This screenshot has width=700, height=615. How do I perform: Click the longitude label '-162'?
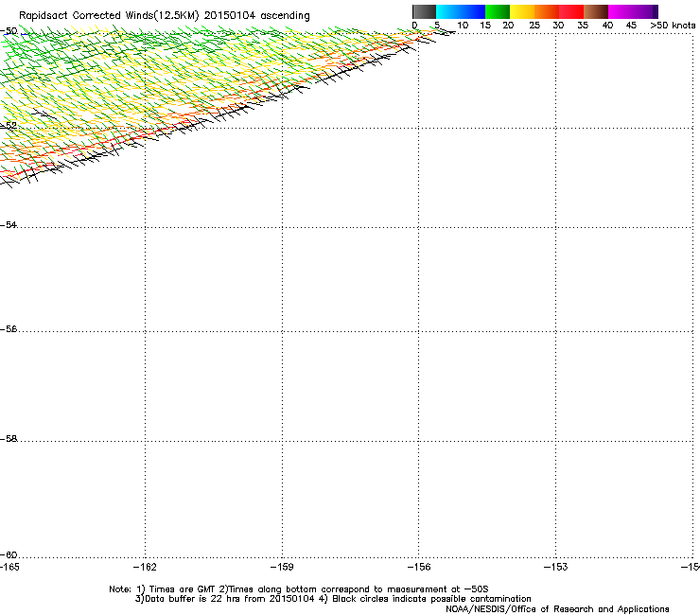click(145, 567)
